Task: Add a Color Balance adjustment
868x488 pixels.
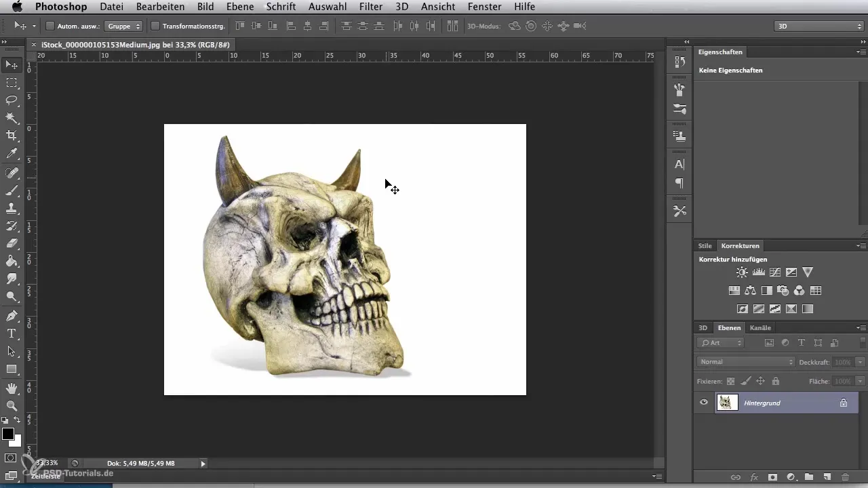Action: point(750,291)
